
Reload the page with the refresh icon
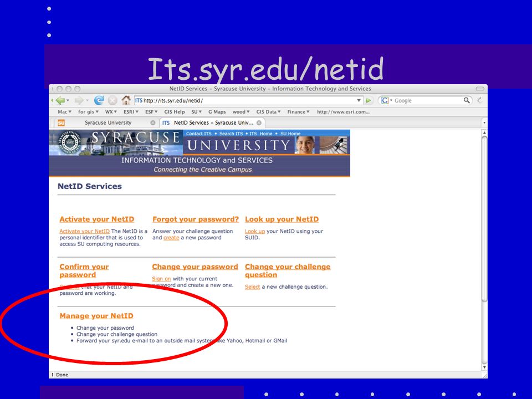(x=99, y=100)
